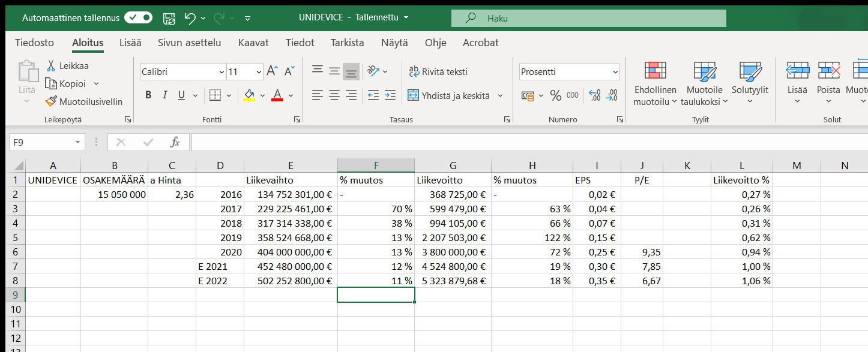Open the Kaavat ribbon tab
The image size is (868, 352).
pyautogui.click(x=253, y=43)
